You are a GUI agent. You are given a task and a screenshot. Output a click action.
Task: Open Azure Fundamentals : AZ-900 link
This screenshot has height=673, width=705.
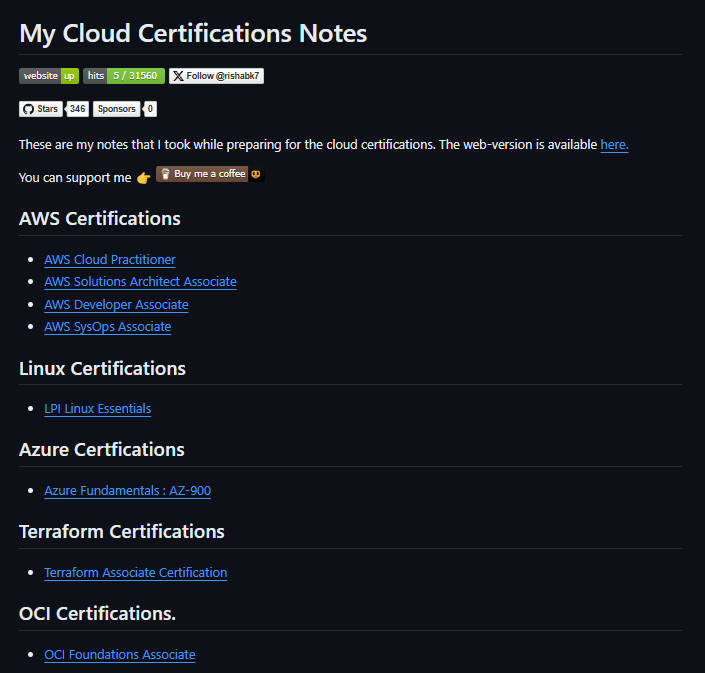click(127, 490)
